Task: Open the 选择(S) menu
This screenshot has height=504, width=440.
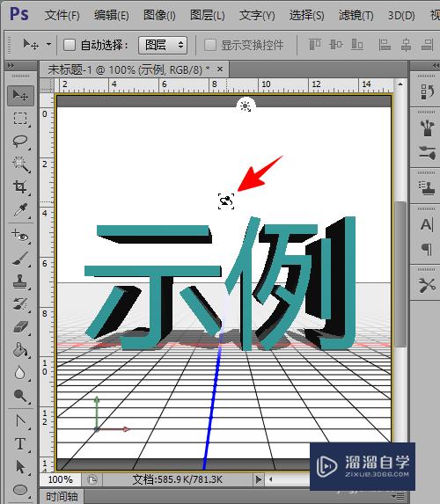Action: point(306,15)
